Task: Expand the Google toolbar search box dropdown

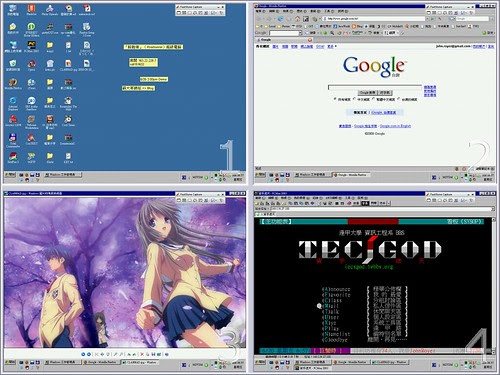Action: click(300, 33)
